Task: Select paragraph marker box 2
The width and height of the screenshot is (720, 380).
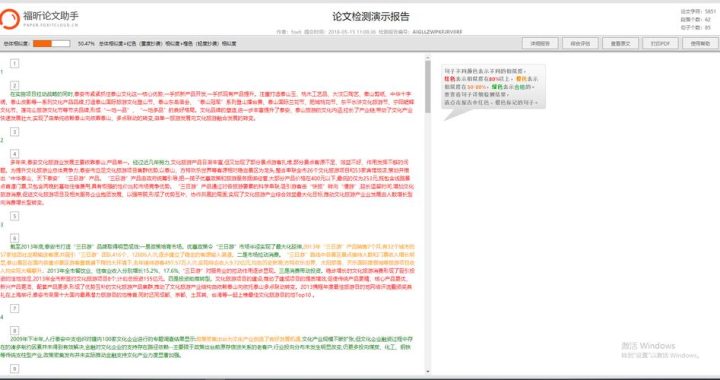Action: [x=15, y=85]
